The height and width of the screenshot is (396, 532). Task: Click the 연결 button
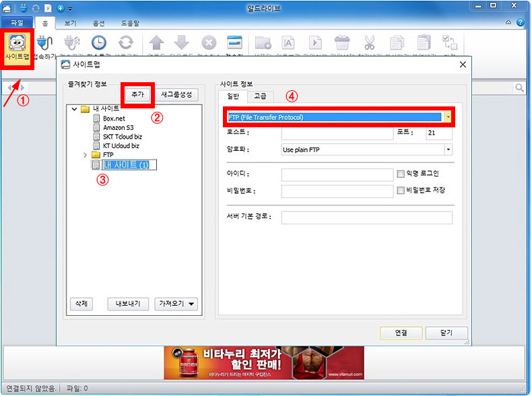tap(401, 333)
